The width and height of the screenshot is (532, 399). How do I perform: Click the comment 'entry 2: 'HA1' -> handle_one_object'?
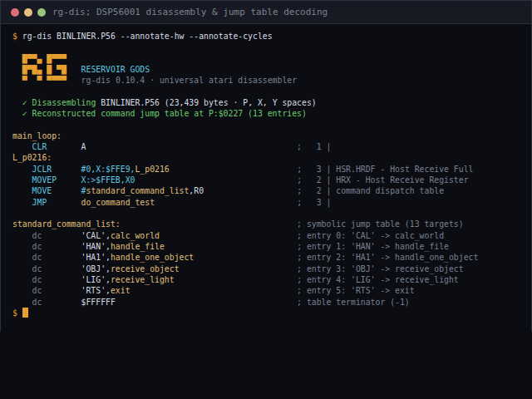(x=392, y=257)
